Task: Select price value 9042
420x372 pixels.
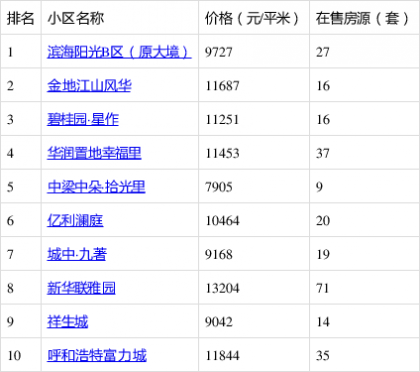Action: pyautogui.click(x=219, y=322)
